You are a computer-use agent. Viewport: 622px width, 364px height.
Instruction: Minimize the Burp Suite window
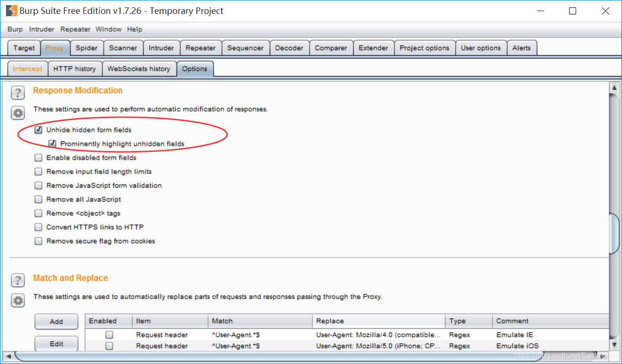pos(540,11)
